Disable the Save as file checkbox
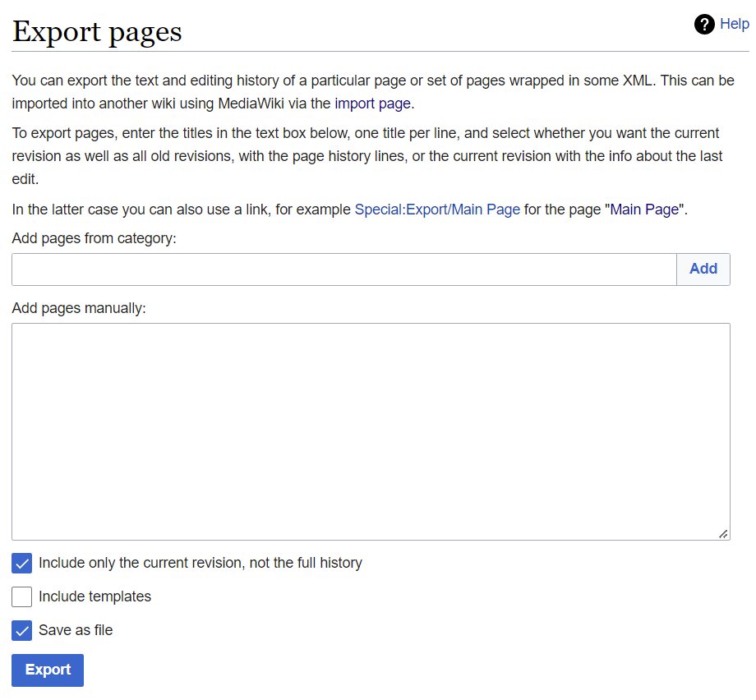756x700 pixels. [22, 631]
